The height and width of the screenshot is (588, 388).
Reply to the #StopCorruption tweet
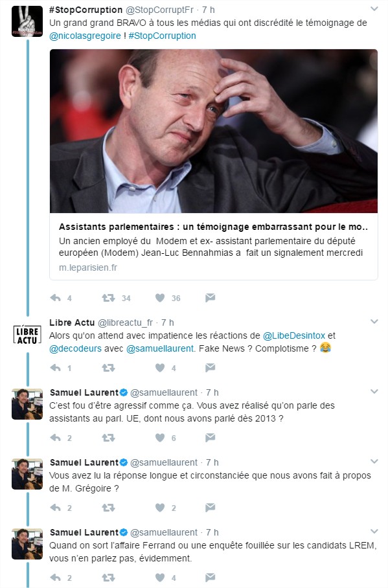click(x=56, y=298)
